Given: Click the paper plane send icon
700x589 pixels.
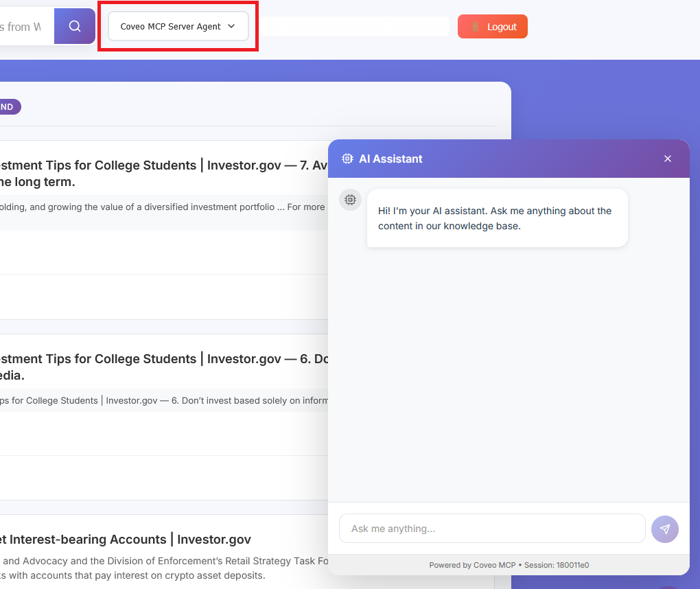Looking at the screenshot, I should (664, 529).
